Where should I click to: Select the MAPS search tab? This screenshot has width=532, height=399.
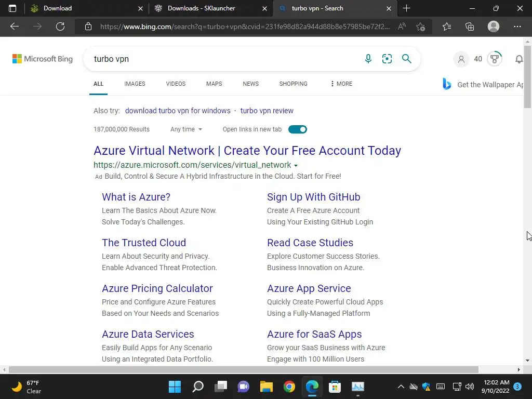[214, 84]
